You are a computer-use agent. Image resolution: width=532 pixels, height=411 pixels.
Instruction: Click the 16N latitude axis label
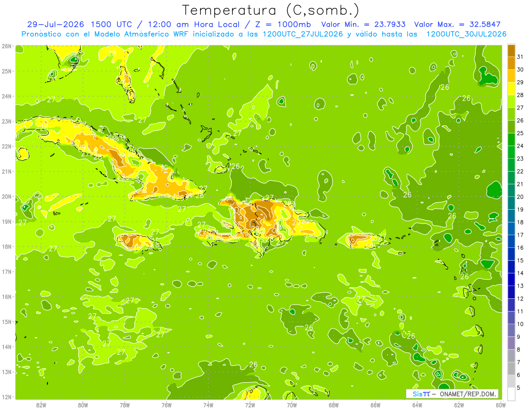(x=6, y=297)
